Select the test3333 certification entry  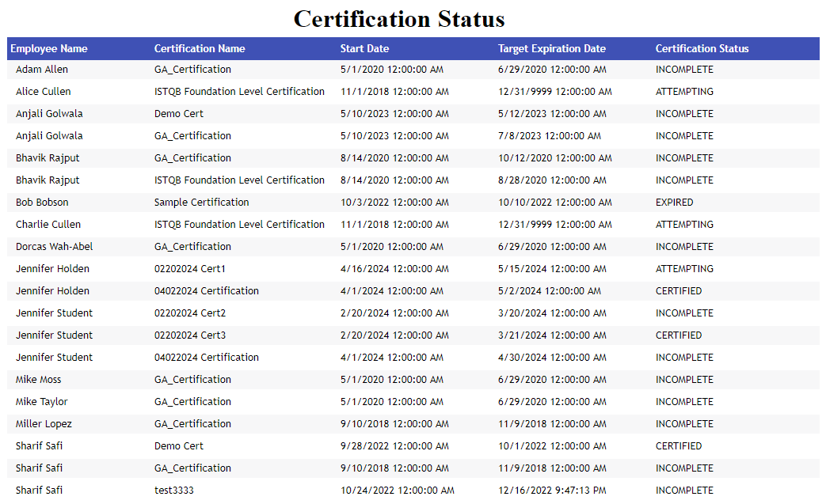pos(174,491)
